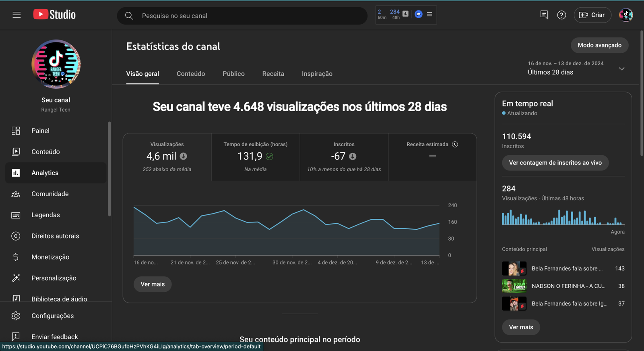This screenshot has width=644, height=351.
Task: Expand the Últimos 28 dias date dropdown
Action: (621, 69)
